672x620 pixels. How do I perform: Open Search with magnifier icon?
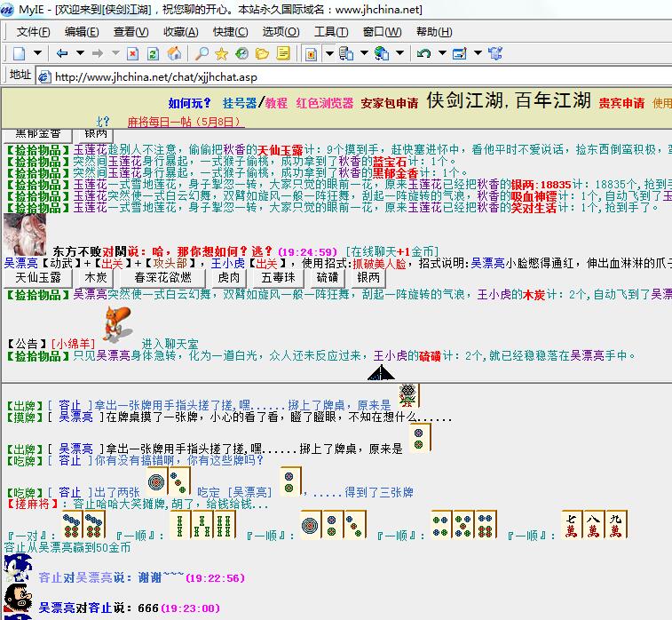point(202,53)
